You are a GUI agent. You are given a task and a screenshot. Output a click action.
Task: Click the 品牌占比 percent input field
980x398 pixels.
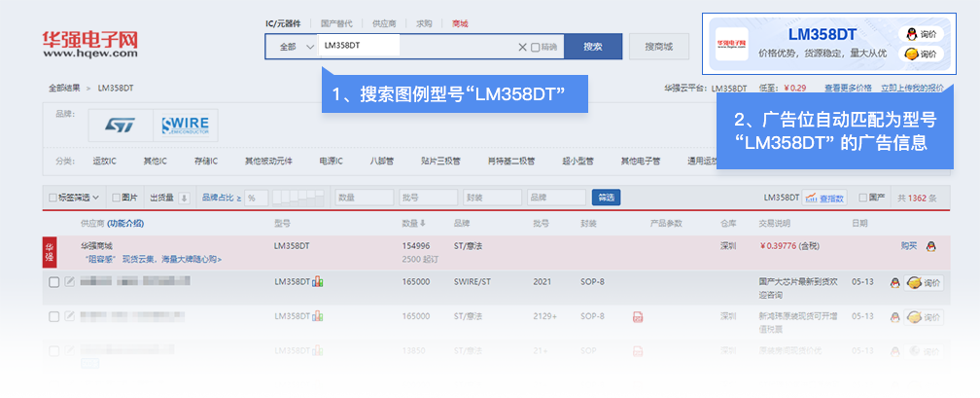257,198
